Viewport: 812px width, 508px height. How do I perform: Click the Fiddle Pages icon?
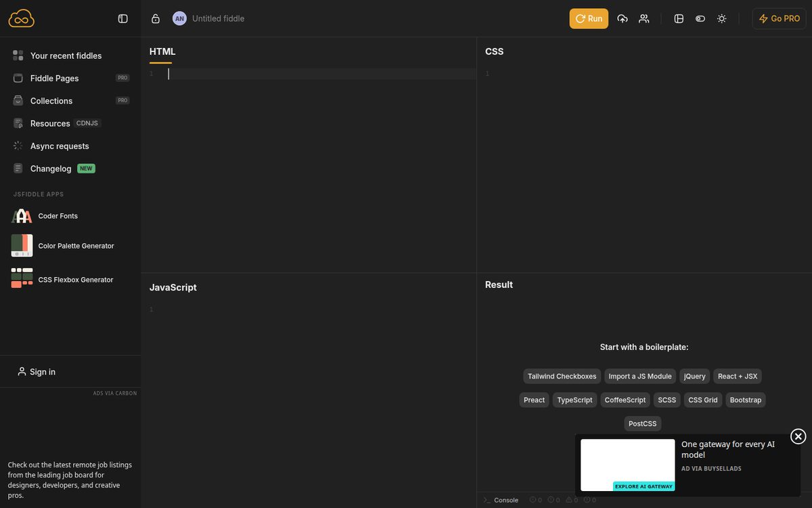(18, 78)
